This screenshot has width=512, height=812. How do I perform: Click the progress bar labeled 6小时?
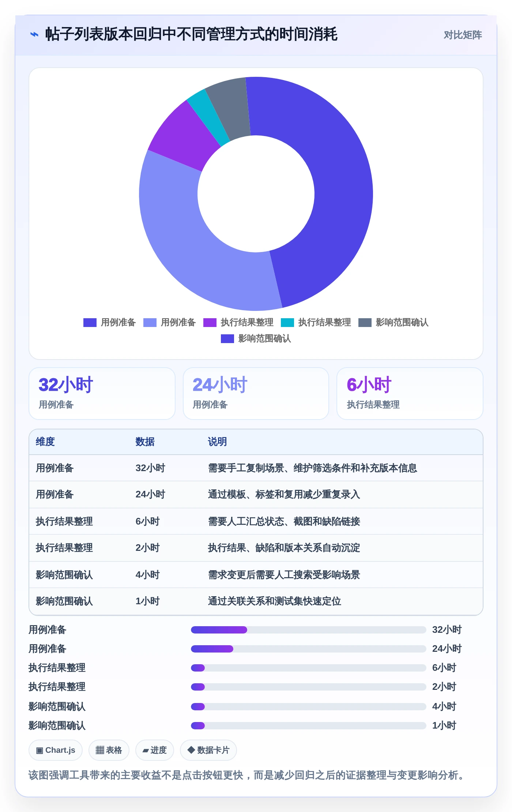point(308,668)
